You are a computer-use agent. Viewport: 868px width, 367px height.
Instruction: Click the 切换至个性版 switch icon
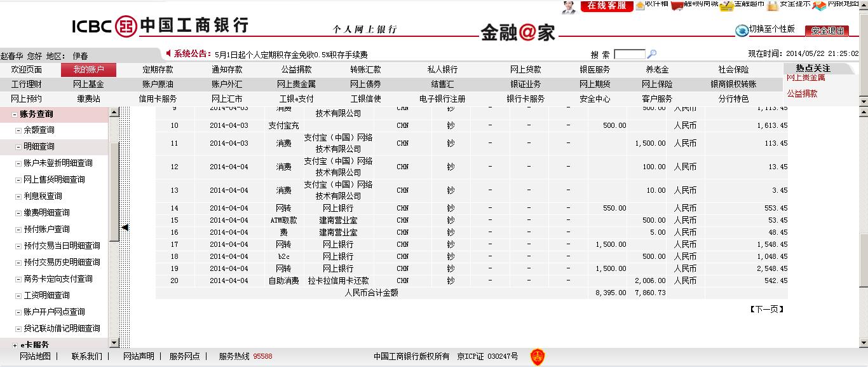[742, 30]
